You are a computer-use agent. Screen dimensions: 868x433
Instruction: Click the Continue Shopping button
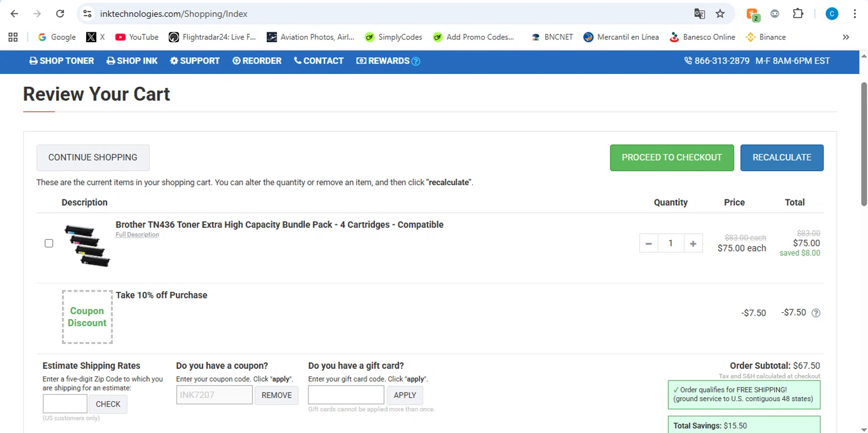click(93, 157)
